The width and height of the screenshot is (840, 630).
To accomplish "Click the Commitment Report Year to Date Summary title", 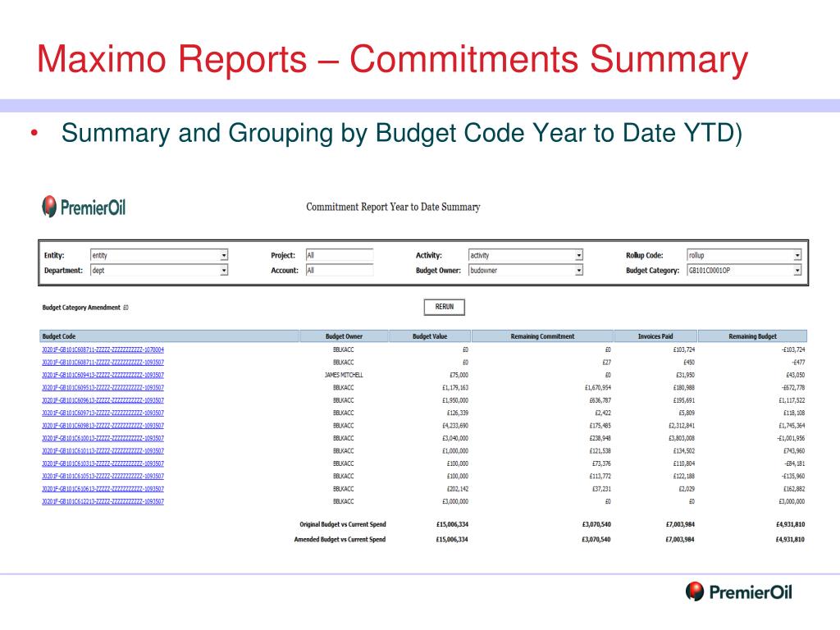I will coord(393,207).
